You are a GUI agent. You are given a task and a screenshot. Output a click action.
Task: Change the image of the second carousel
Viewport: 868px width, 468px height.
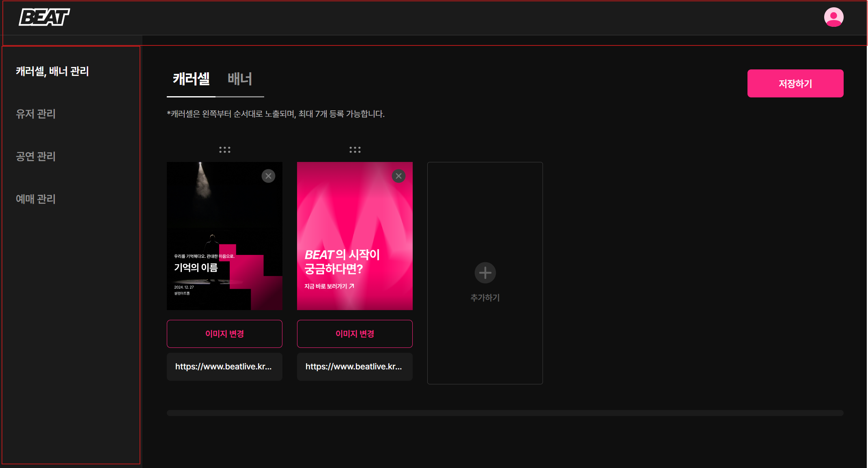pos(355,334)
